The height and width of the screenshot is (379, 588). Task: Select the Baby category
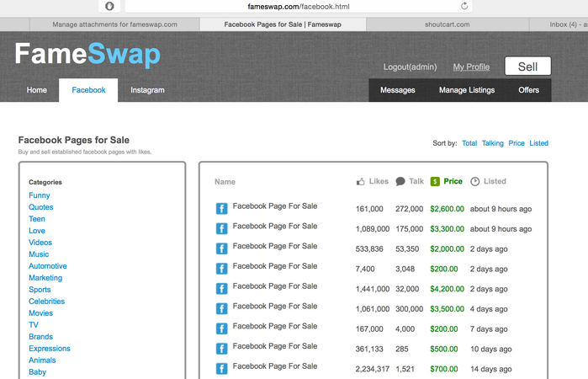click(x=38, y=372)
